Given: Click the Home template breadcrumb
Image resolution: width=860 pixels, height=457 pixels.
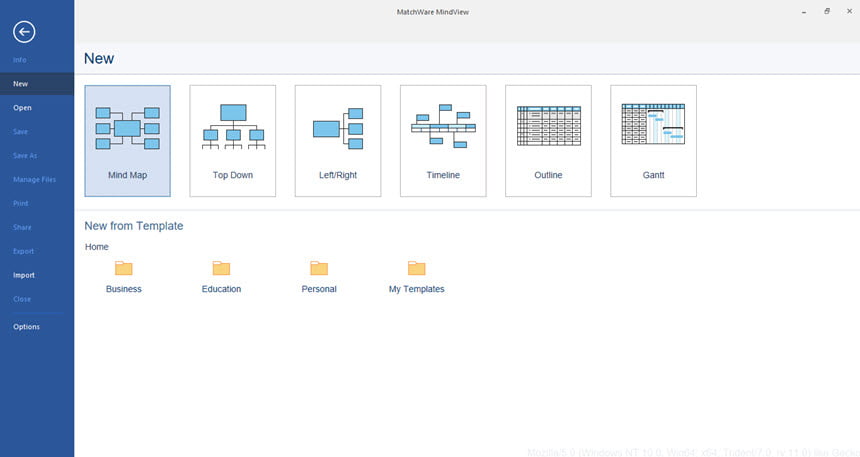Looking at the screenshot, I should coord(97,247).
